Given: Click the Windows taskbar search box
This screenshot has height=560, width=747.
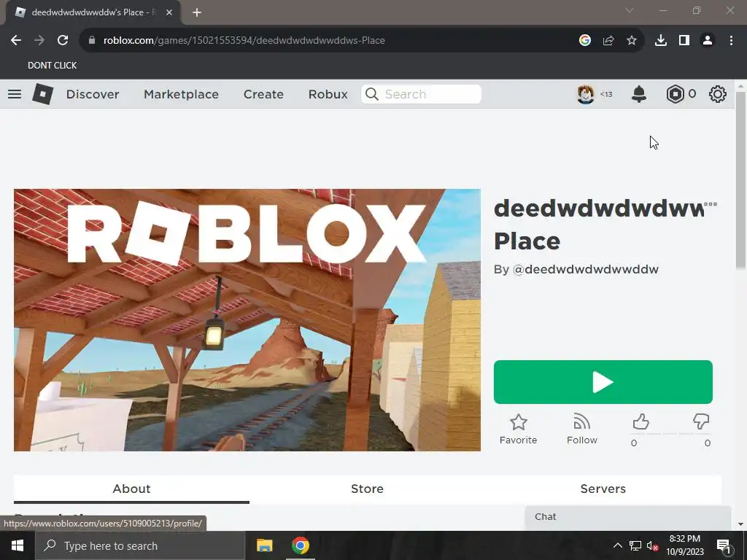Looking at the screenshot, I should pyautogui.click(x=140, y=545).
